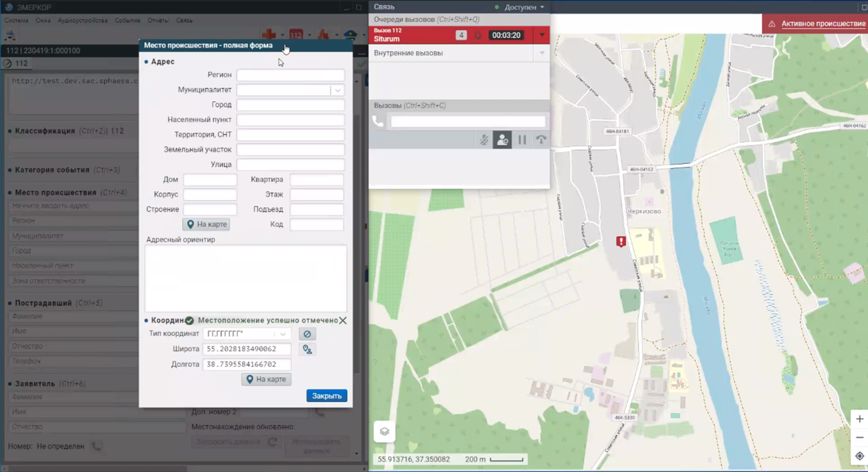This screenshot has width=868, height=472.
Task: Click the operator workstation icon under the menu bar
Action: pos(10,35)
